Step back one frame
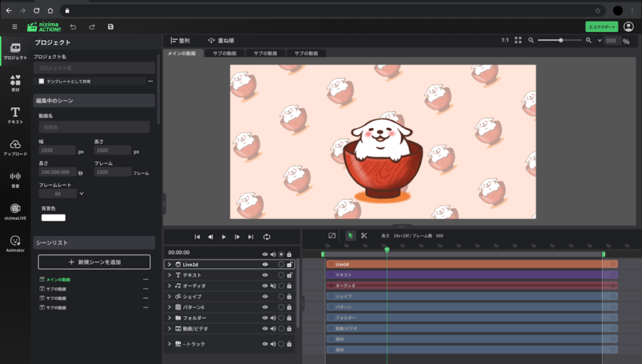642x364 pixels. tap(211, 237)
